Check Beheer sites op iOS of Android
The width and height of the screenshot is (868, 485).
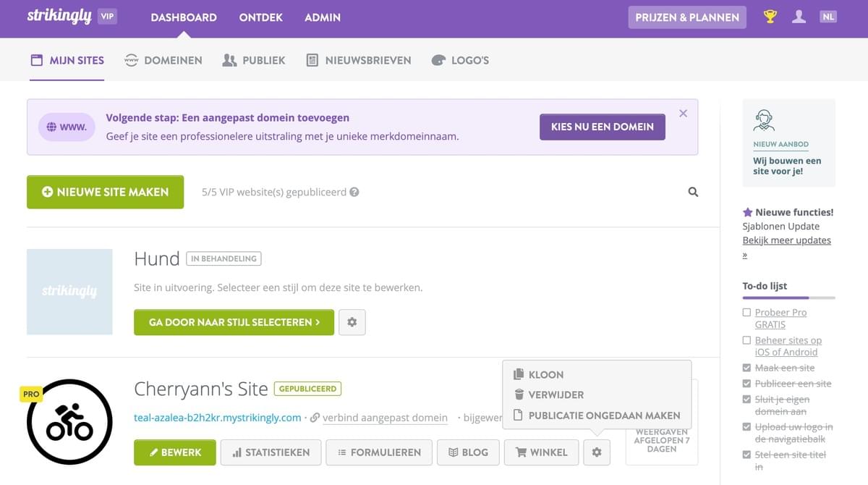pos(747,340)
